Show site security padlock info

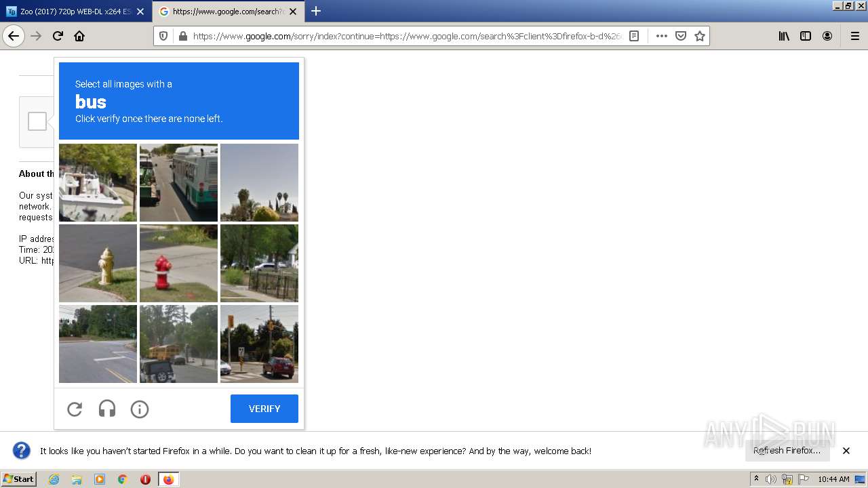[x=182, y=36]
